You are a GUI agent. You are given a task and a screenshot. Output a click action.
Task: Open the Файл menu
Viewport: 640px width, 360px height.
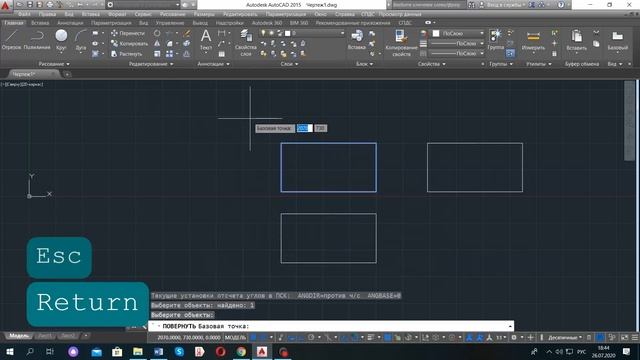coord(24,14)
